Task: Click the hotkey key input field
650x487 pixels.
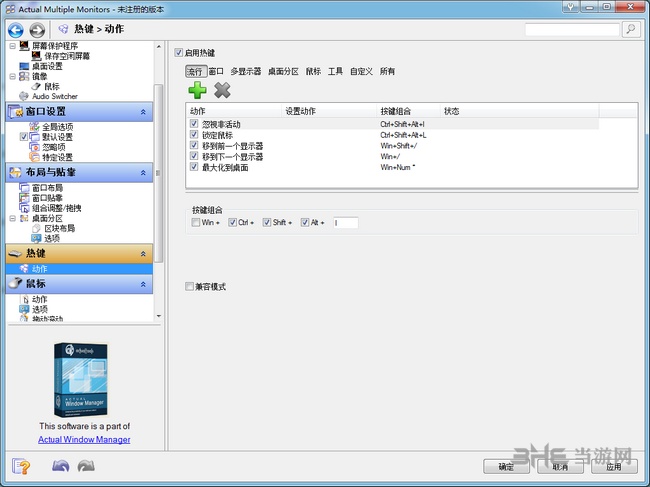Action: [x=346, y=223]
